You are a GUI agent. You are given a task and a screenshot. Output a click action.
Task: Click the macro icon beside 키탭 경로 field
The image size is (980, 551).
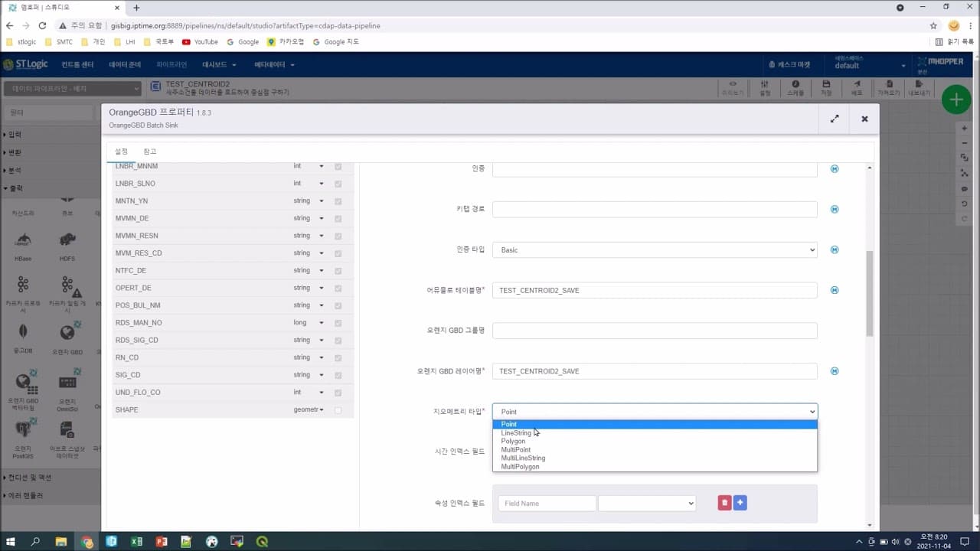click(835, 209)
